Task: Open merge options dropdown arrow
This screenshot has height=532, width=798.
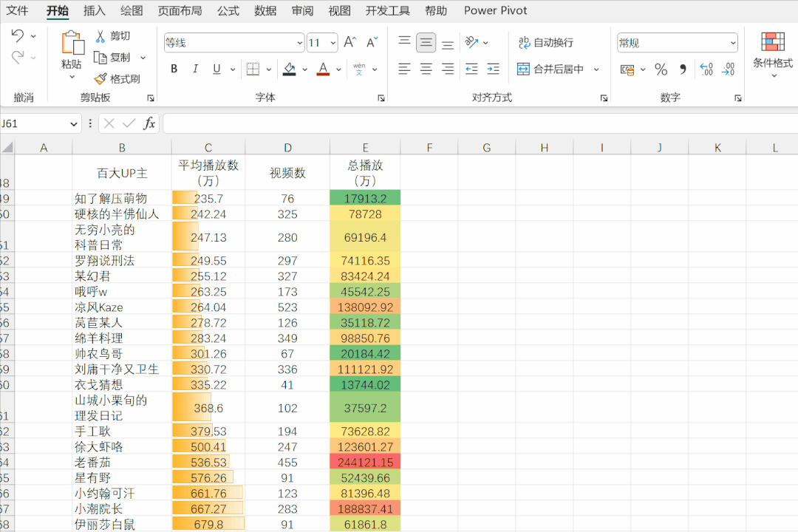Action: pyautogui.click(x=596, y=69)
